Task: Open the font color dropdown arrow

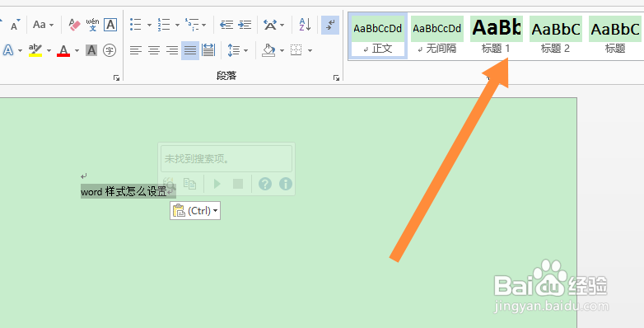Action: pyautogui.click(x=77, y=51)
